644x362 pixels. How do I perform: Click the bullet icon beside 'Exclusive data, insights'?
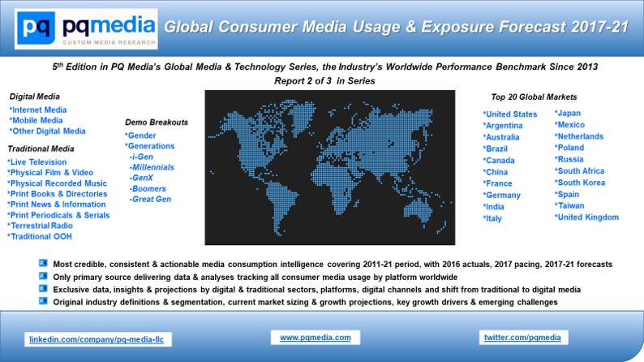(x=43, y=289)
